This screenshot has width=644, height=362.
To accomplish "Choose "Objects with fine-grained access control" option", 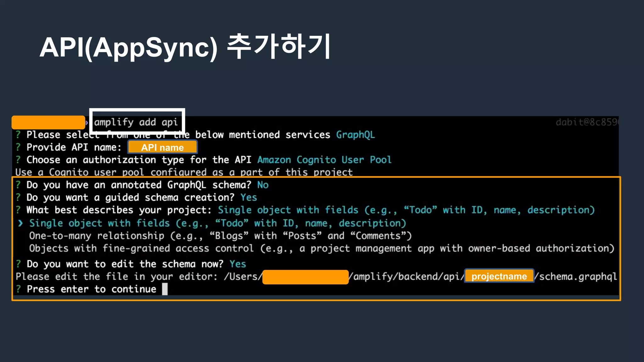I will [x=322, y=248].
